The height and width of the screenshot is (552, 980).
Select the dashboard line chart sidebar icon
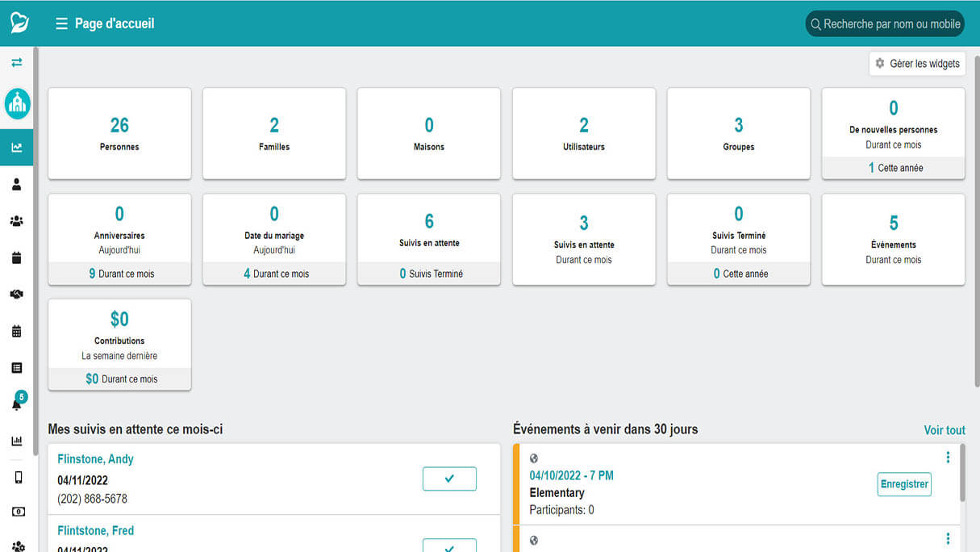pyautogui.click(x=16, y=148)
